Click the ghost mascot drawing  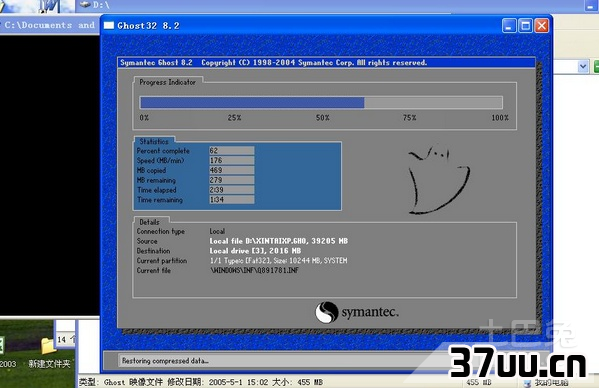(439, 179)
